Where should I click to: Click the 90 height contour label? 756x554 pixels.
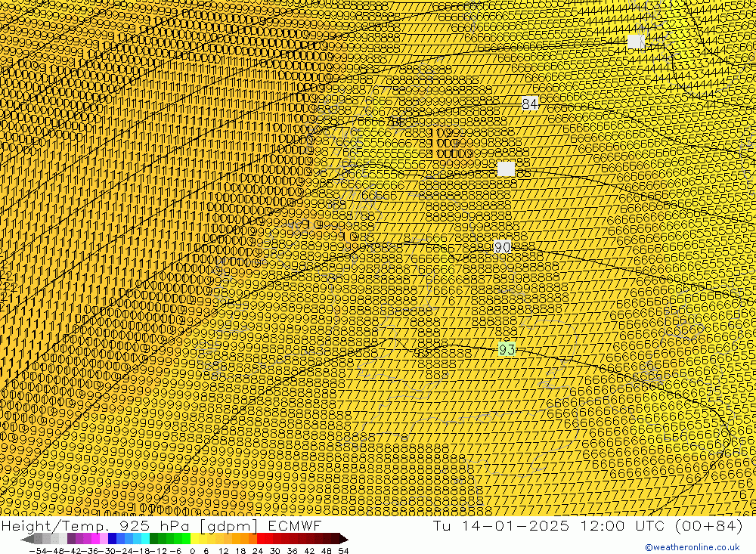point(503,247)
